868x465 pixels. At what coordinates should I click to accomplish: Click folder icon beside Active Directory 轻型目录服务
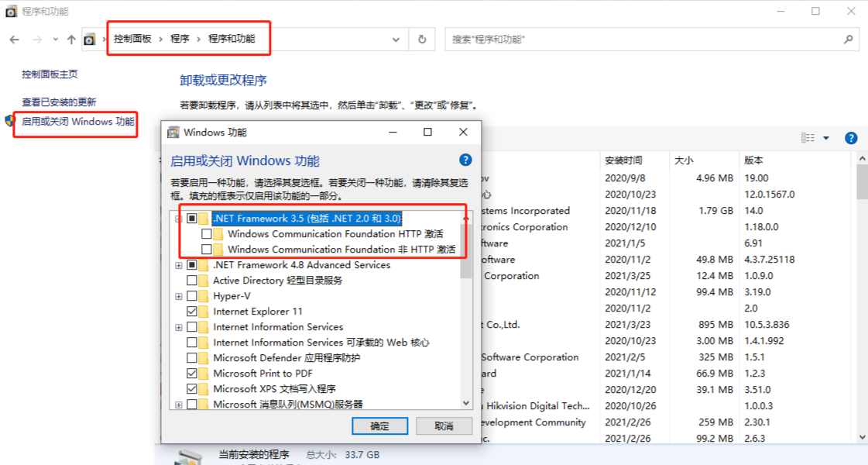[204, 281]
